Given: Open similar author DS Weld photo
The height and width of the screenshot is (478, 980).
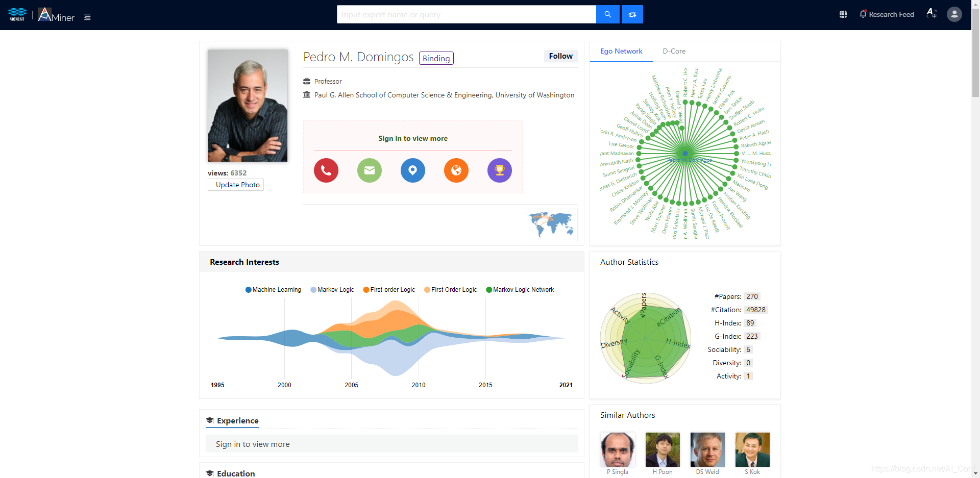Looking at the screenshot, I should click(707, 450).
